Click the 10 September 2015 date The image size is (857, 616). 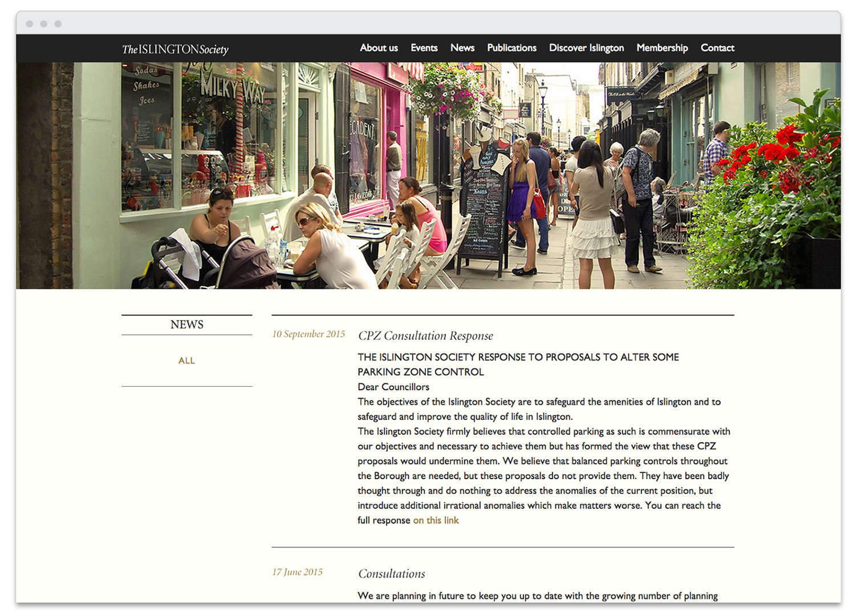(308, 334)
